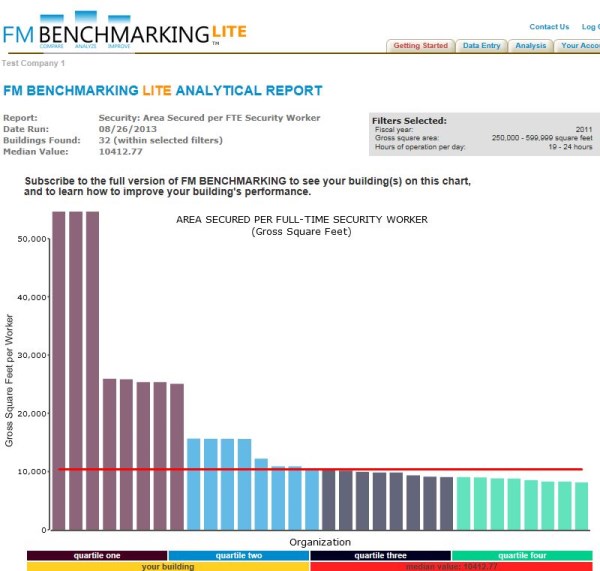Click the '19 - 24 hours' filter value
The image size is (600, 571).
[x=571, y=147]
